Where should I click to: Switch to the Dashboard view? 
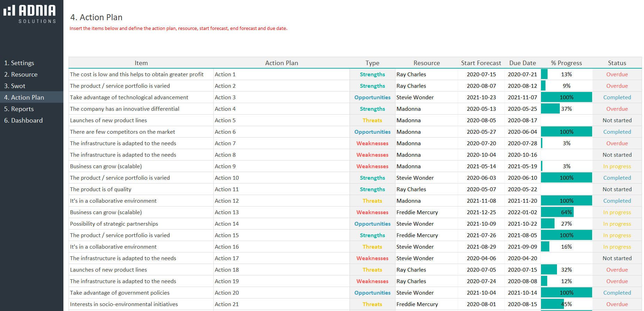23,120
